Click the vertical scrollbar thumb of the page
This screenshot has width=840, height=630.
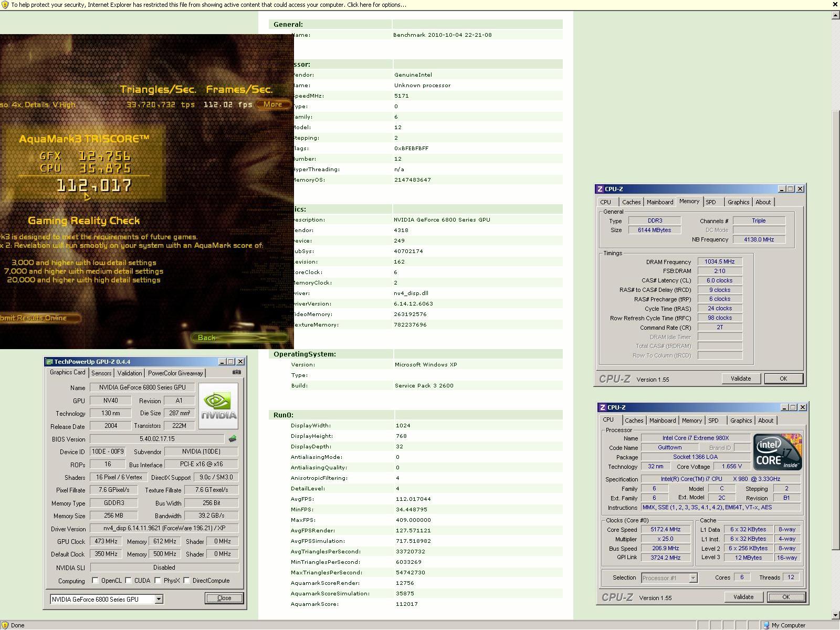click(835, 331)
